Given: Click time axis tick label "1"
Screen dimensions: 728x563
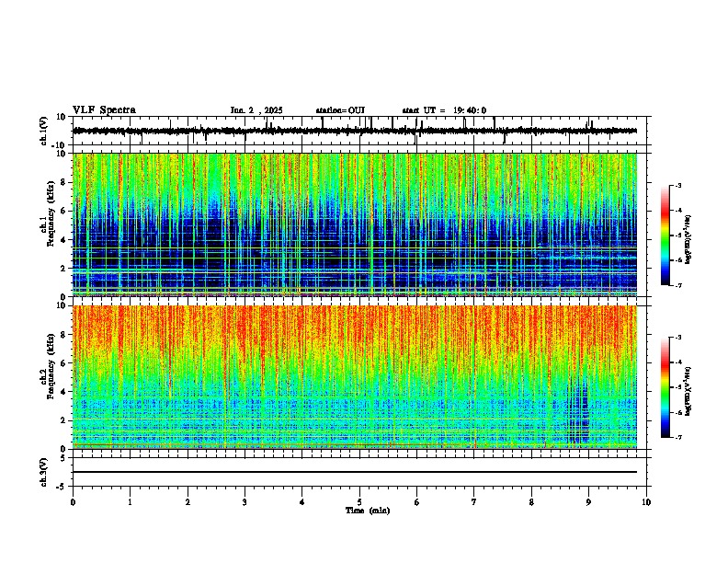Looking at the screenshot, I should [130, 502].
